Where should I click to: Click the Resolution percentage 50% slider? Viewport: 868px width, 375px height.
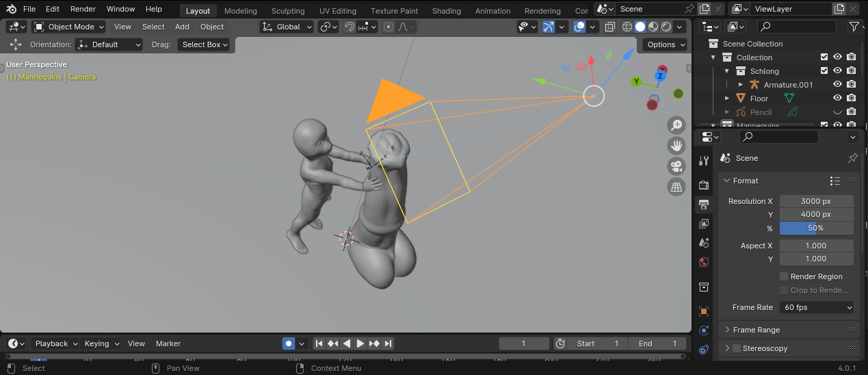tap(816, 228)
